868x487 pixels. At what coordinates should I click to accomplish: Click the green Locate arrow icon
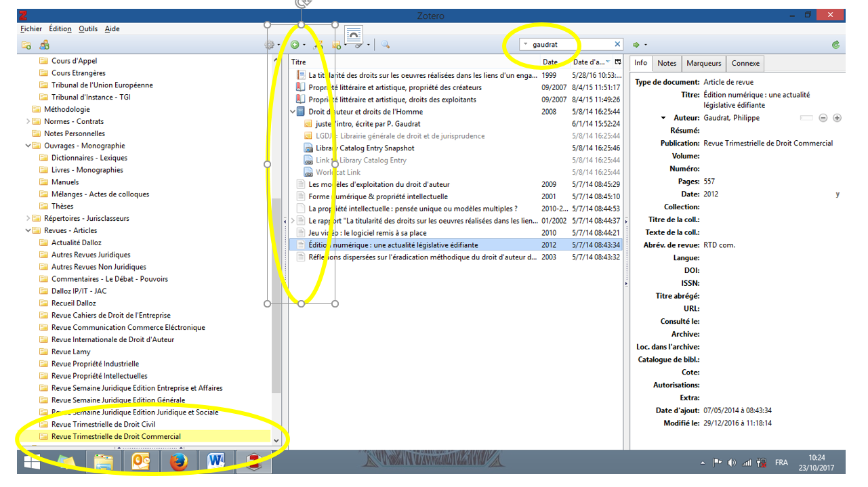click(x=636, y=45)
